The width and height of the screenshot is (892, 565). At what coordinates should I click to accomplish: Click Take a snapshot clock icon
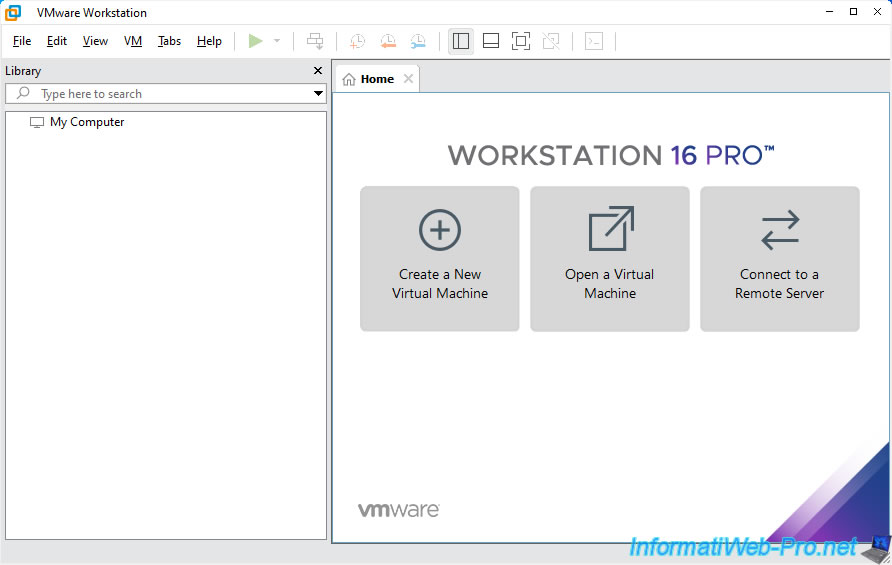357,41
